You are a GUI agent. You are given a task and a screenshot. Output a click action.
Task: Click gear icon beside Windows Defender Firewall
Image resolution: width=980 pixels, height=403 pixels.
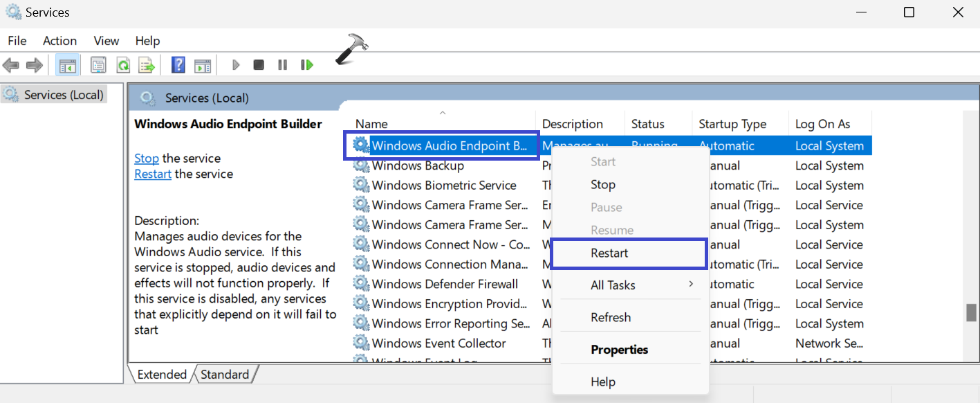click(361, 284)
